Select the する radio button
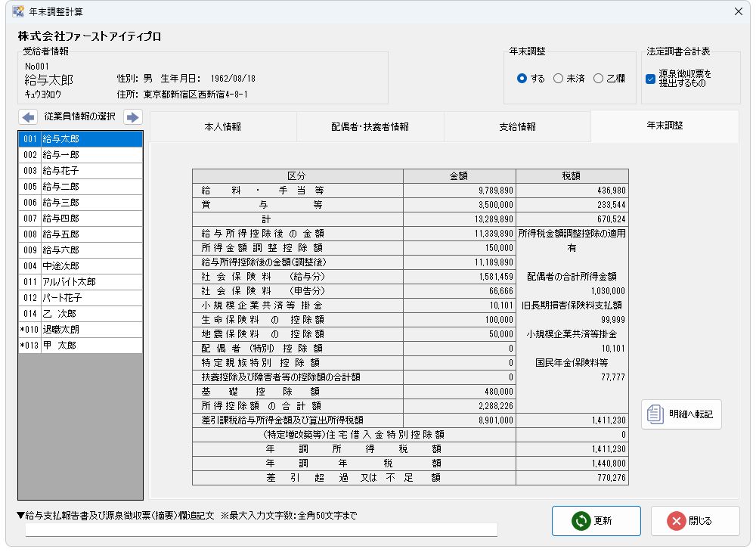Viewport: 756px width, 552px height. (522, 79)
